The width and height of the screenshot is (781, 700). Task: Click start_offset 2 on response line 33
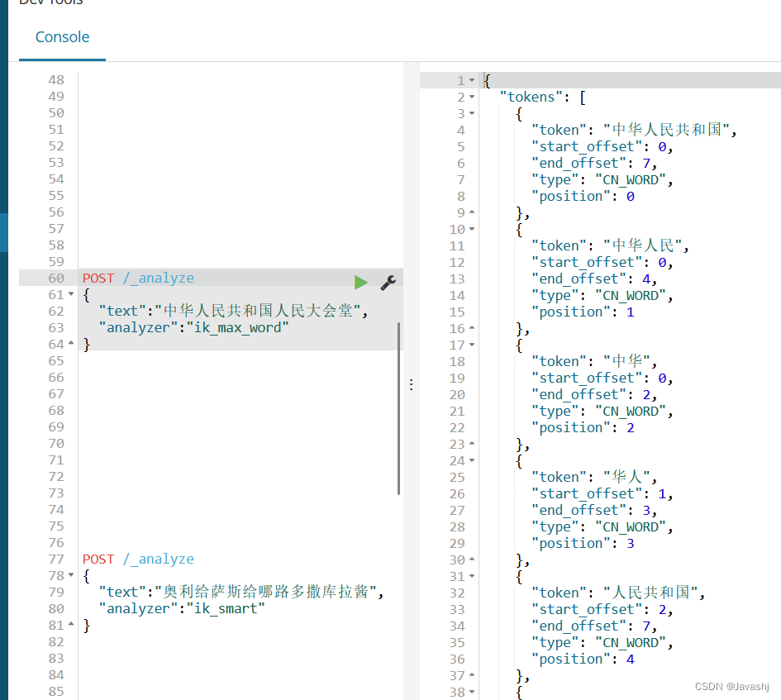click(x=662, y=609)
